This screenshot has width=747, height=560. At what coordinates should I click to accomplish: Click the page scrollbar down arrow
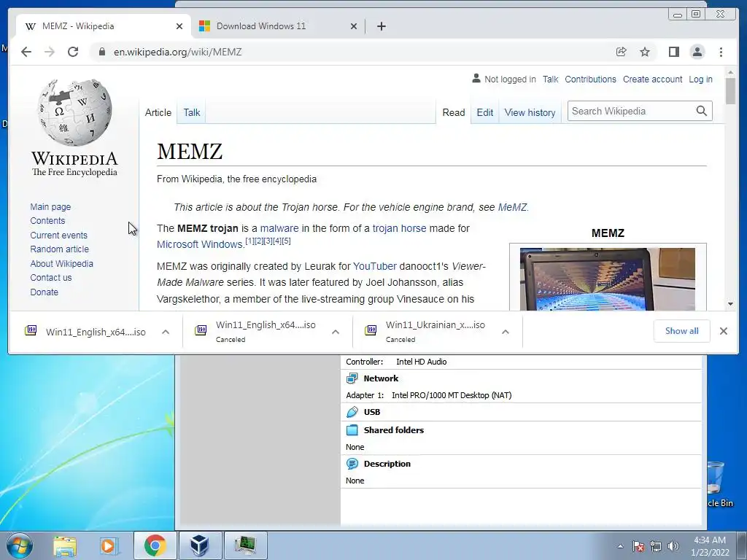point(730,304)
